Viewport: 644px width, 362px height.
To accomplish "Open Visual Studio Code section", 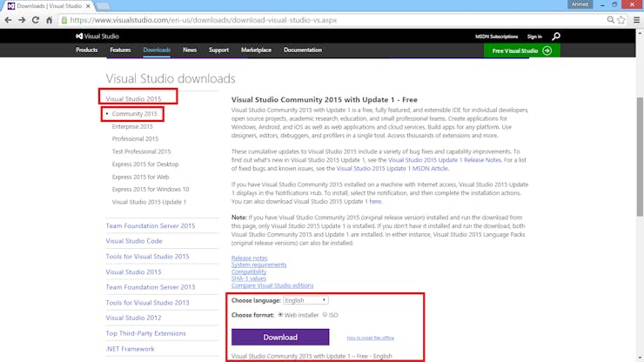I will [x=134, y=241].
